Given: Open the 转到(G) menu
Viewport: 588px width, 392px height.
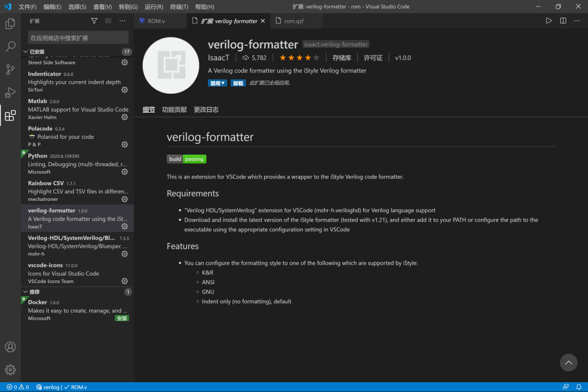Looking at the screenshot, I should pyautogui.click(x=128, y=7).
